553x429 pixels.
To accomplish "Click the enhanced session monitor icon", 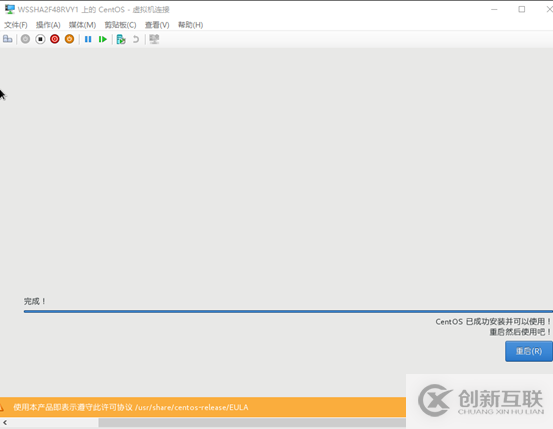I will click(x=154, y=39).
